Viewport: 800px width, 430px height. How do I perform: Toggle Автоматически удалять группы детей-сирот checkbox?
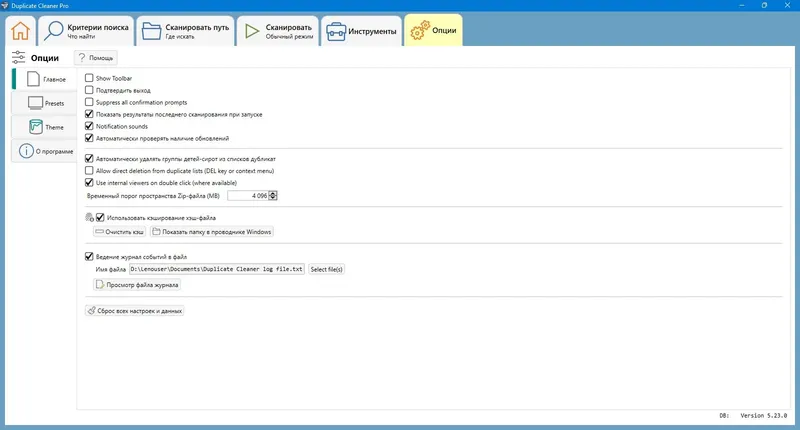point(89,159)
